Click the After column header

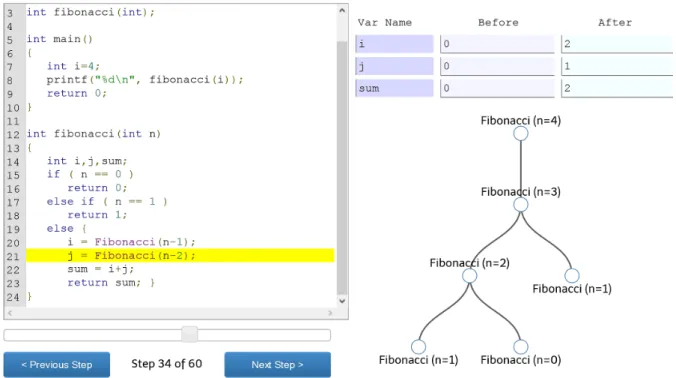615,22
